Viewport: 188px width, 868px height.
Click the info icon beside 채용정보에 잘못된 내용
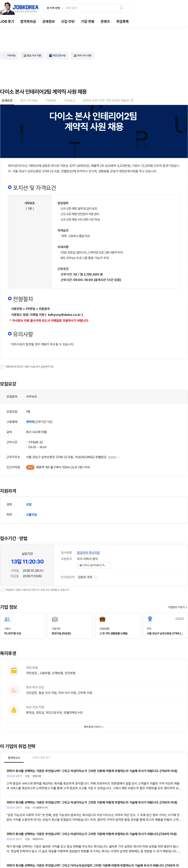point(2,367)
